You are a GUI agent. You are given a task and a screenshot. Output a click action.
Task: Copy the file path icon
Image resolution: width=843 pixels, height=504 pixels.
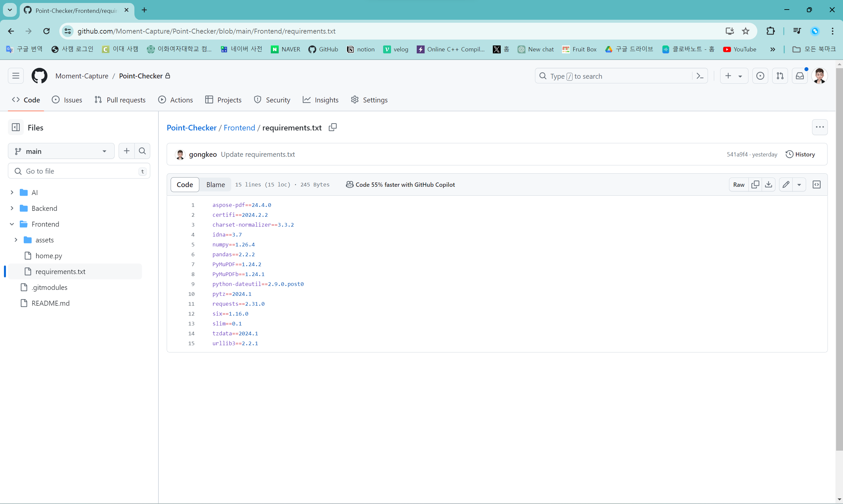[332, 127]
